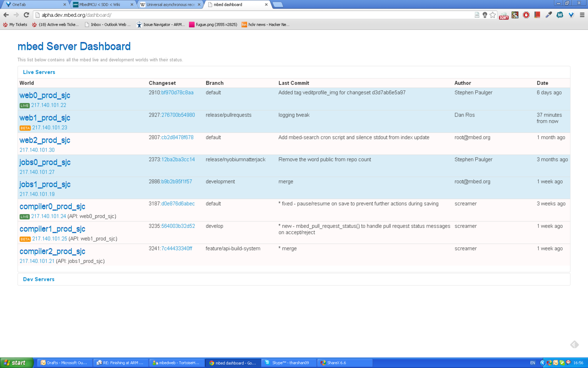The height and width of the screenshot is (368, 588).
Task: Open changeset 7c44433340ff
Action: click(176, 249)
